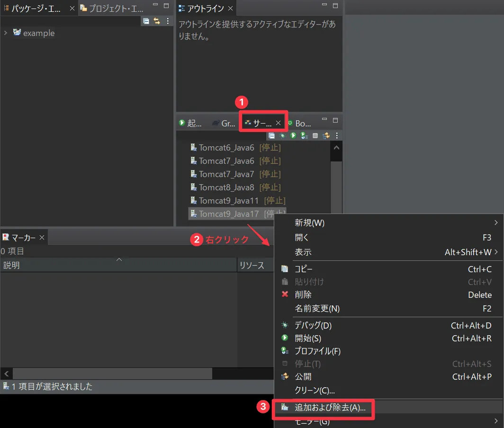
Task: Close the アウトライン view
Action: tap(231, 9)
